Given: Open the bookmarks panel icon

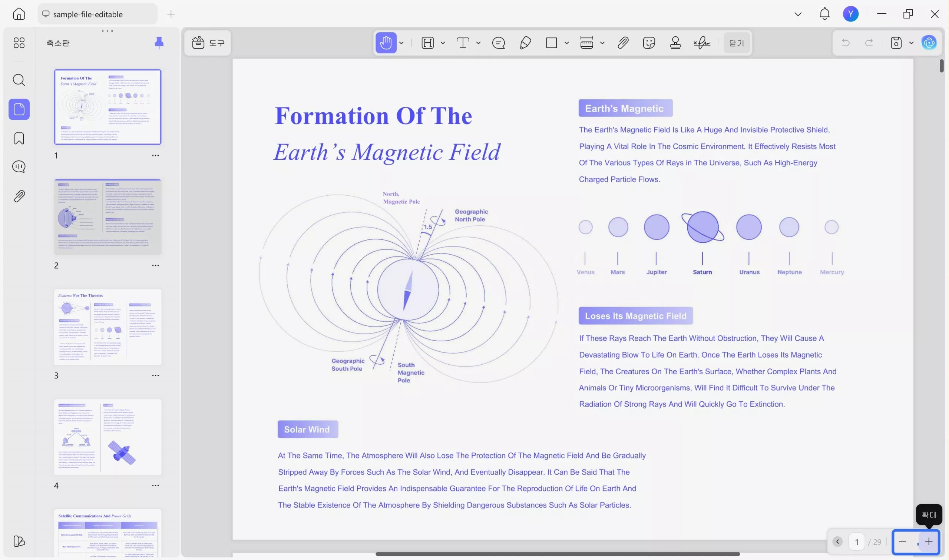Looking at the screenshot, I should [x=19, y=139].
